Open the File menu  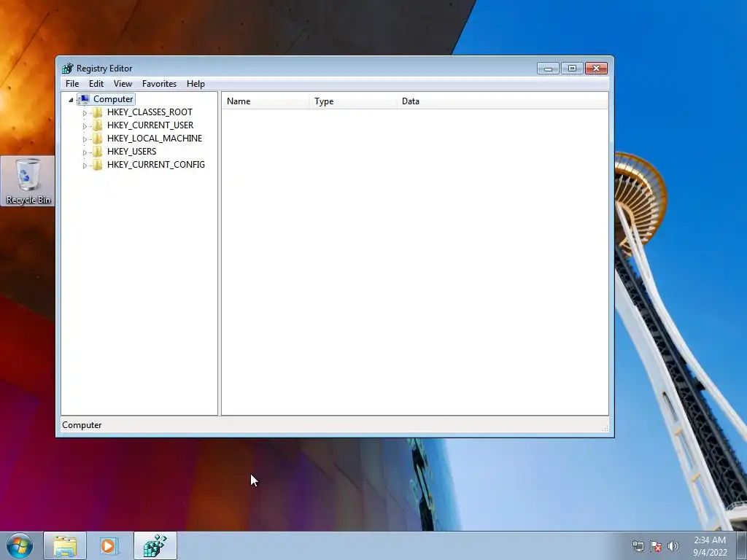click(x=72, y=84)
